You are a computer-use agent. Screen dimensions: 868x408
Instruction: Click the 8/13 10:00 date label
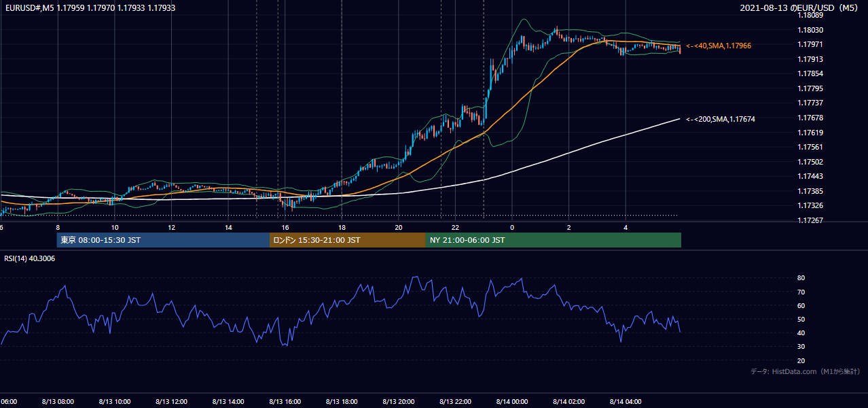[115, 401]
